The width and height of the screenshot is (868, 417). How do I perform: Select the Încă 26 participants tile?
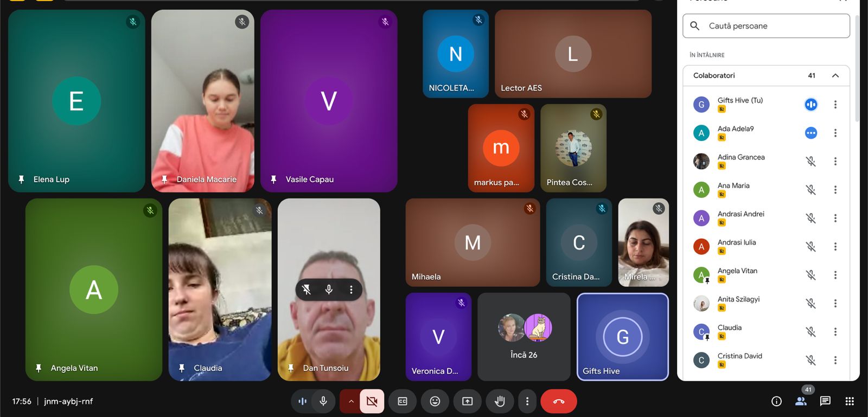pos(524,337)
